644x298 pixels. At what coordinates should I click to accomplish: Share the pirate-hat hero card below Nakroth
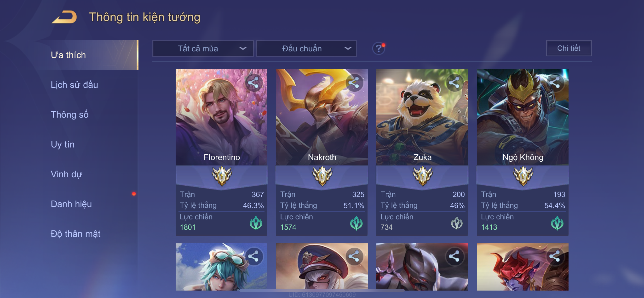[354, 256]
